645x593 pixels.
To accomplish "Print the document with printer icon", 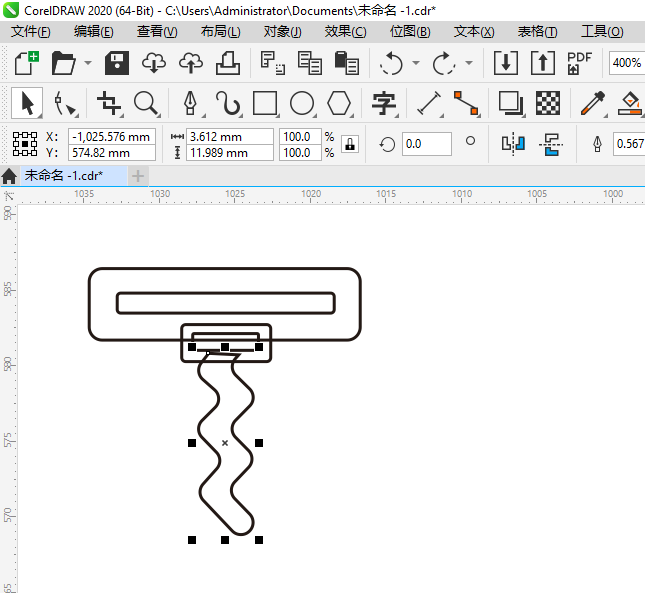I will [228, 63].
